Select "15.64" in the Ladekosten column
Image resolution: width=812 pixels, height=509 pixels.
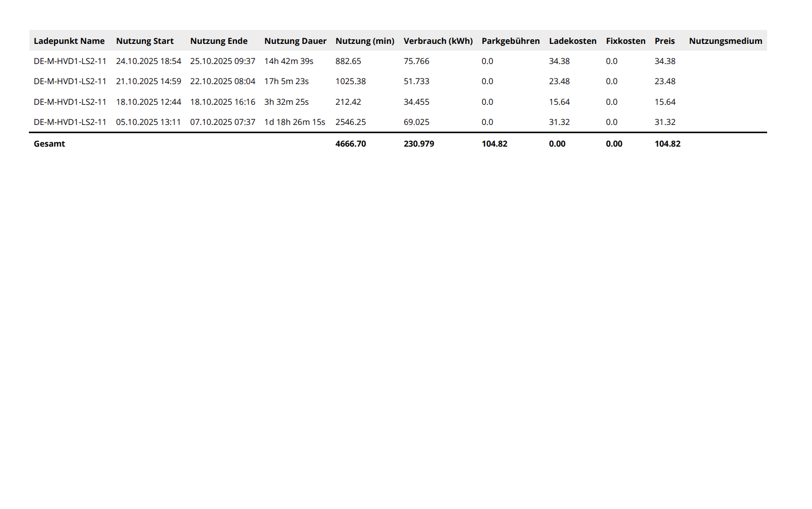click(x=559, y=102)
